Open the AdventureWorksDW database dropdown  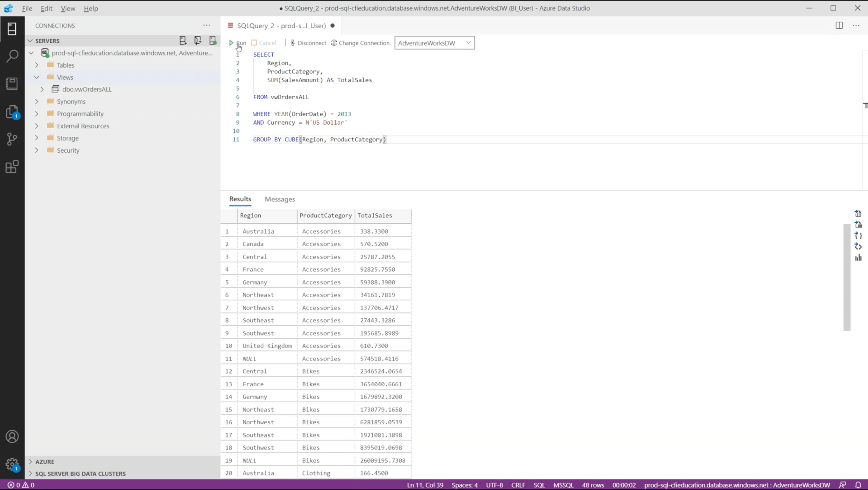tap(434, 43)
